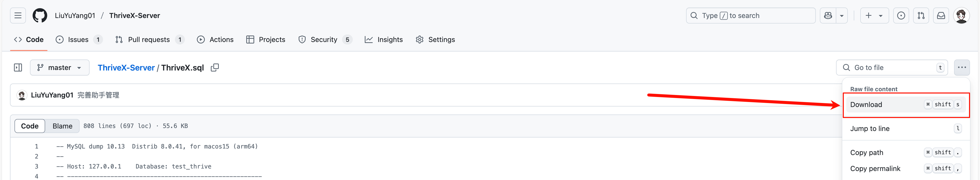Screen dimensions: 980x180
Task: Open the user profile avatar menu
Action: pyautogui.click(x=961, y=16)
